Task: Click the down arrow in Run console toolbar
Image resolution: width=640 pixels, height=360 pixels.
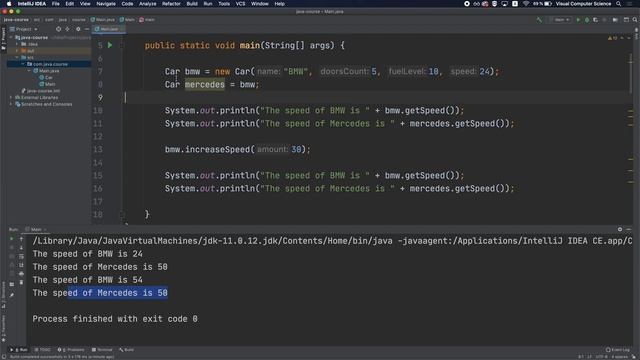Action: click(x=21, y=247)
